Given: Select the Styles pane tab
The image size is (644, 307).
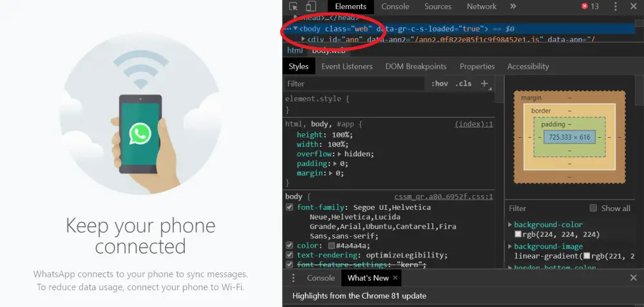Looking at the screenshot, I should click(x=299, y=66).
